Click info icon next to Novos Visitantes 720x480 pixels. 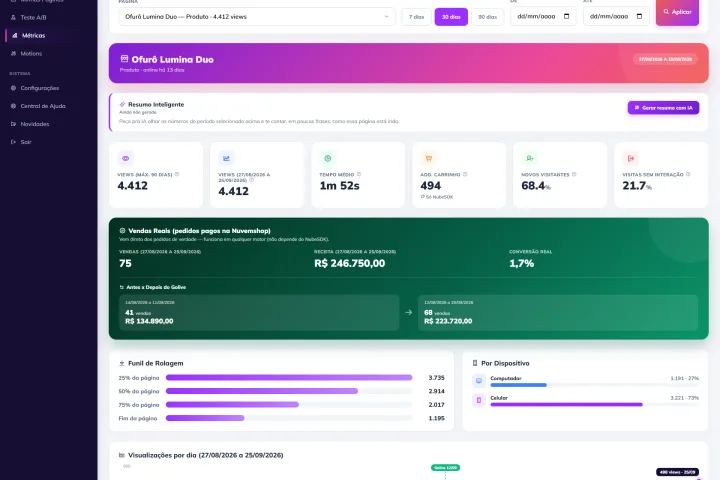pyautogui.click(x=574, y=175)
